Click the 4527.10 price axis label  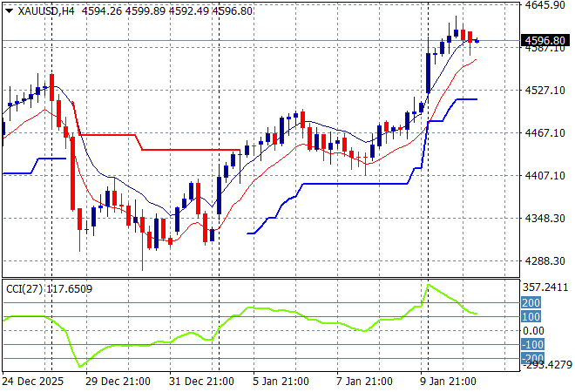[x=548, y=90]
